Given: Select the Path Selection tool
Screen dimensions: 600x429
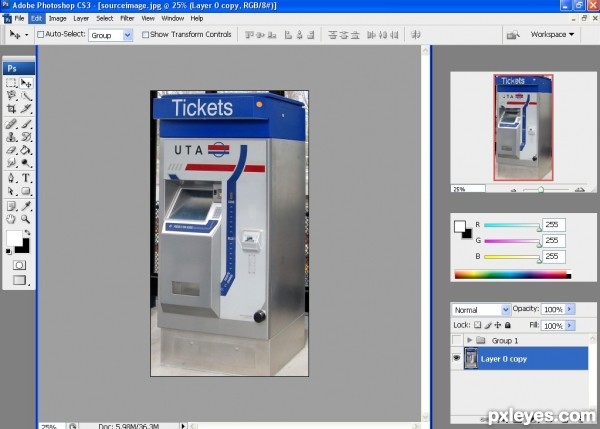Looking at the screenshot, I should (11, 191).
